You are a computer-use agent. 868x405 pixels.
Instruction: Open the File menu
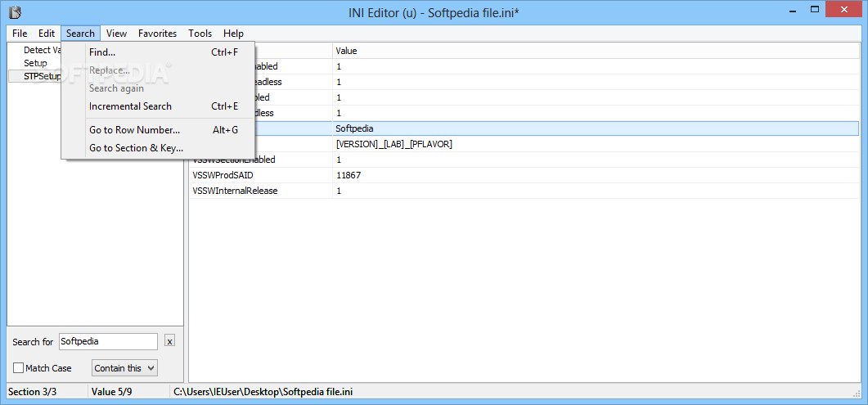point(20,34)
